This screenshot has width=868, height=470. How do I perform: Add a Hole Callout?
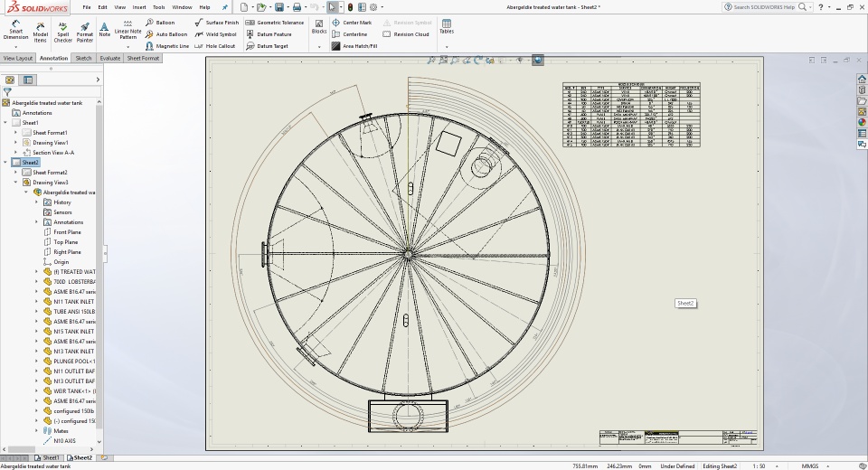click(x=215, y=46)
